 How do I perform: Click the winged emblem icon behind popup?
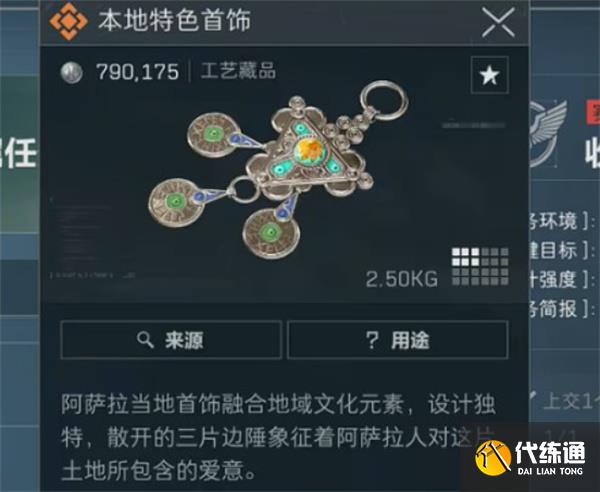coord(548,134)
